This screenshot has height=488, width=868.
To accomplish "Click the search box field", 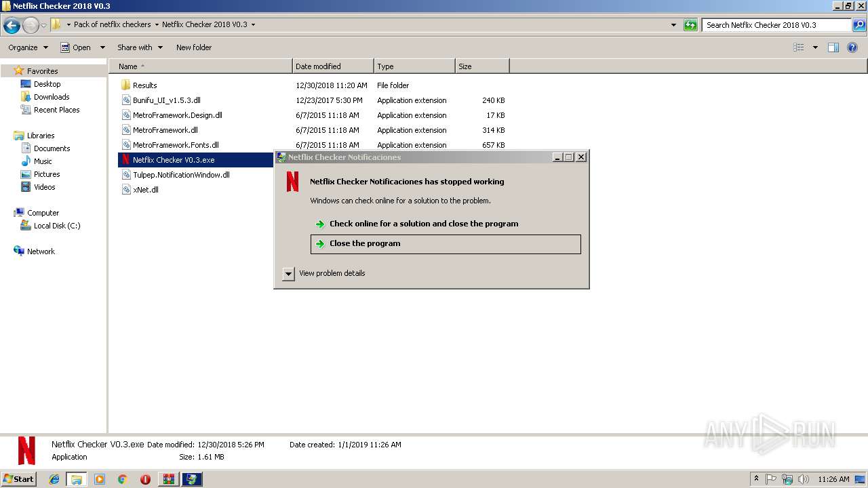I will 776,25.
